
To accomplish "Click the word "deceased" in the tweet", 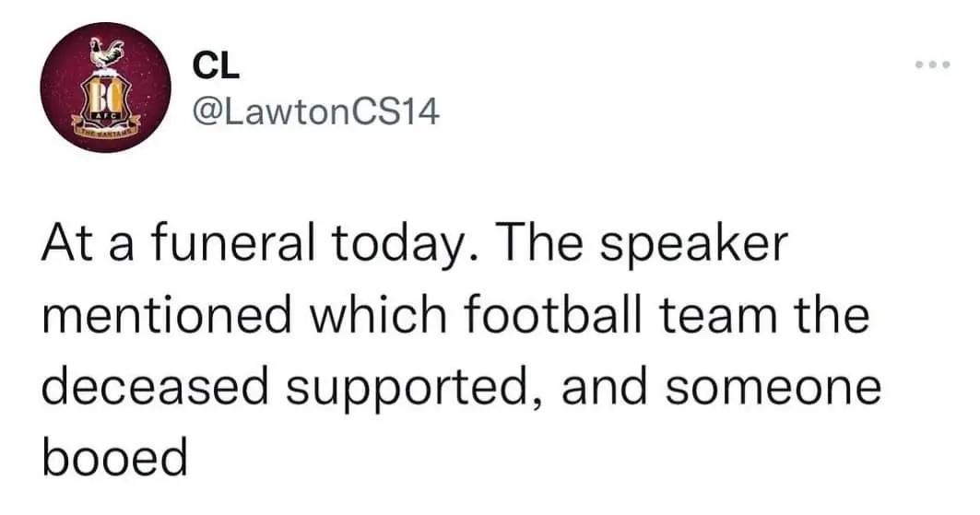I will (x=155, y=386).
